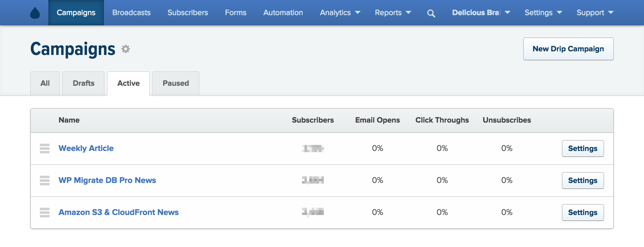Click WP Migrate DB Pro News Click Throughs 0%
This screenshot has width=644, height=247.
pos(442,180)
